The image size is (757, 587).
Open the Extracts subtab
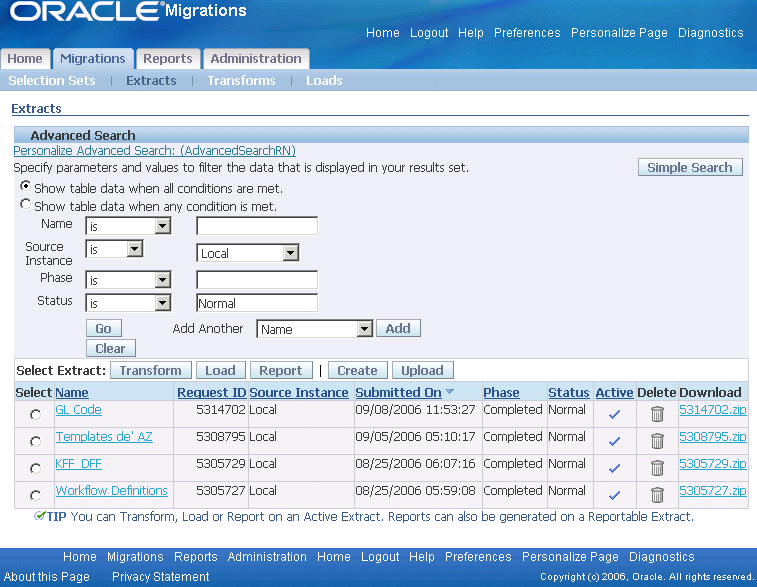click(151, 81)
